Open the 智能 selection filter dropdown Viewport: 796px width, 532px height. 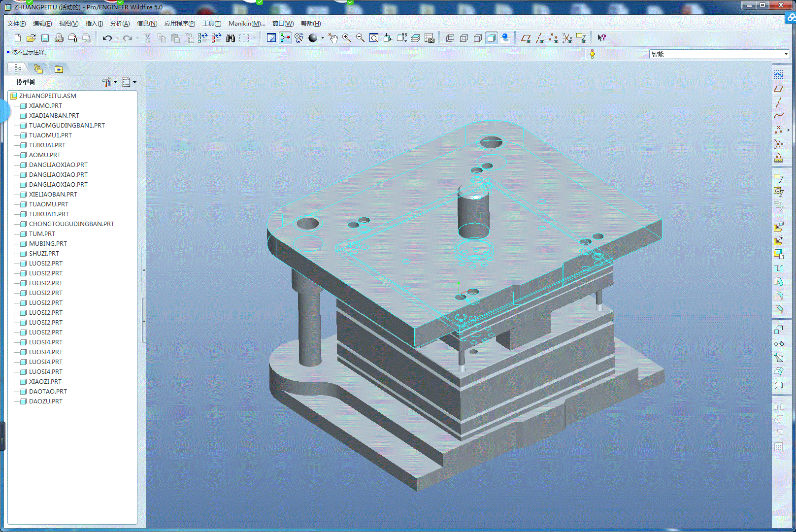pyautogui.click(x=786, y=54)
